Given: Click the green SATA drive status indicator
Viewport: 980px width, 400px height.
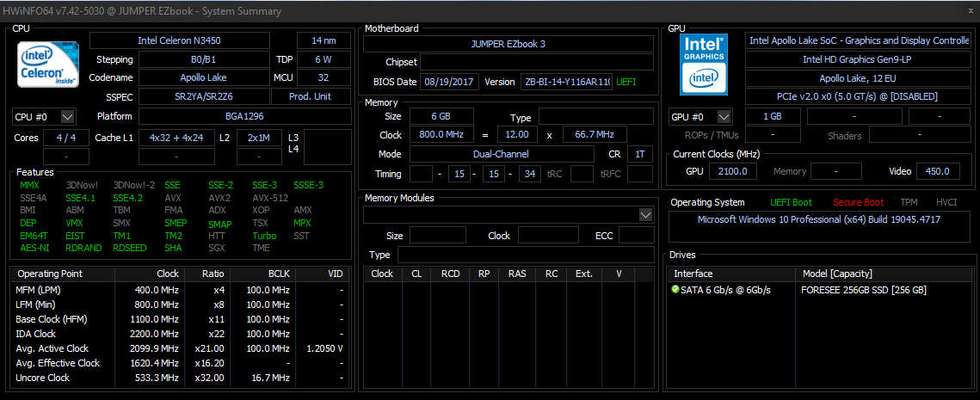Looking at the screenshot, I should [675, 290].
